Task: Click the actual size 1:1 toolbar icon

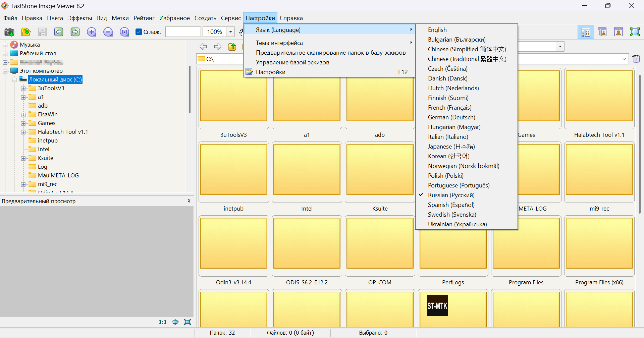Action: coord(124,32)
